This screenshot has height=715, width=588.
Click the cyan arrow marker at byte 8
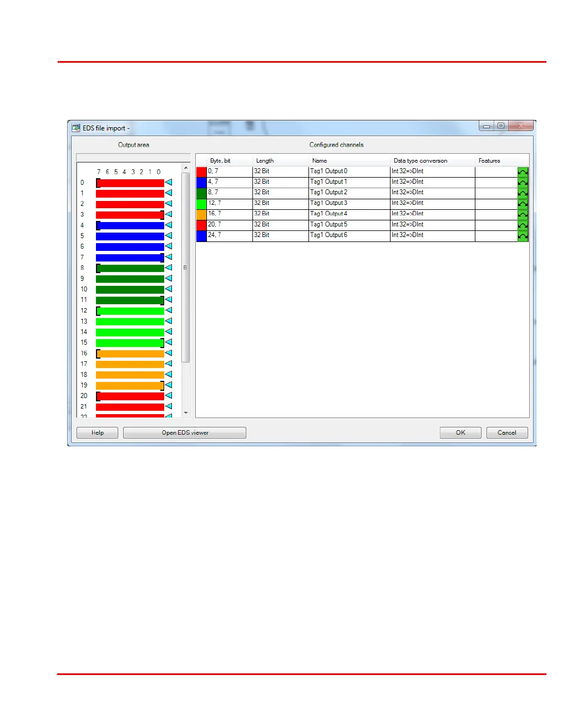[x=169, y=268]
